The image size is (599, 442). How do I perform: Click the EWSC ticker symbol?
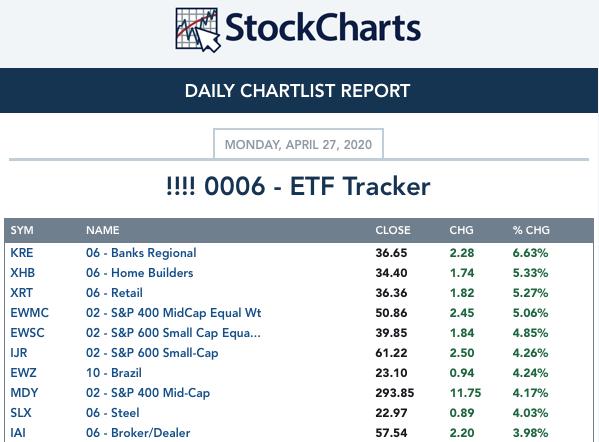point(27,332)
